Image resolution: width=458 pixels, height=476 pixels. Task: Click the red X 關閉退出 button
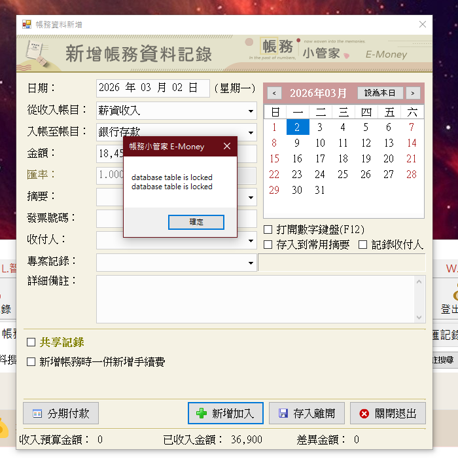click(387, 413)
